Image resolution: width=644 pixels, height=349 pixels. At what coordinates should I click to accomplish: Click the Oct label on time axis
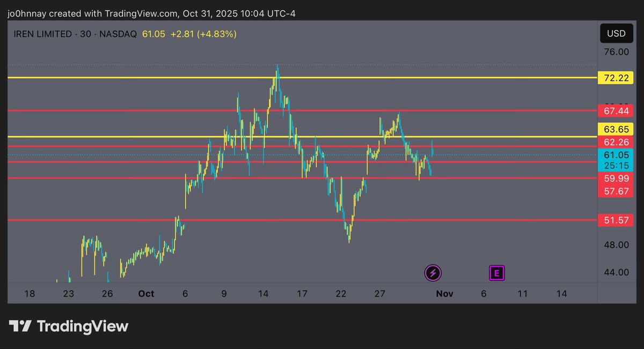pos(146,294)
